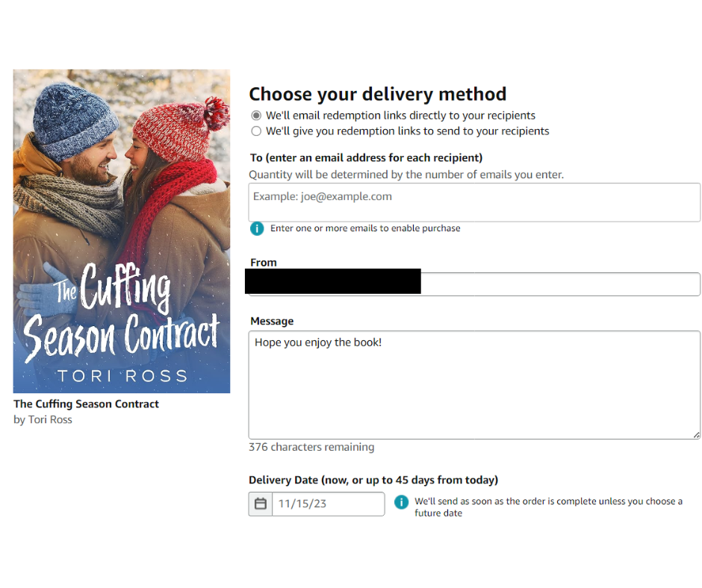Click the Delivery Date label text
702x588 pixels.
coord(373,480)
